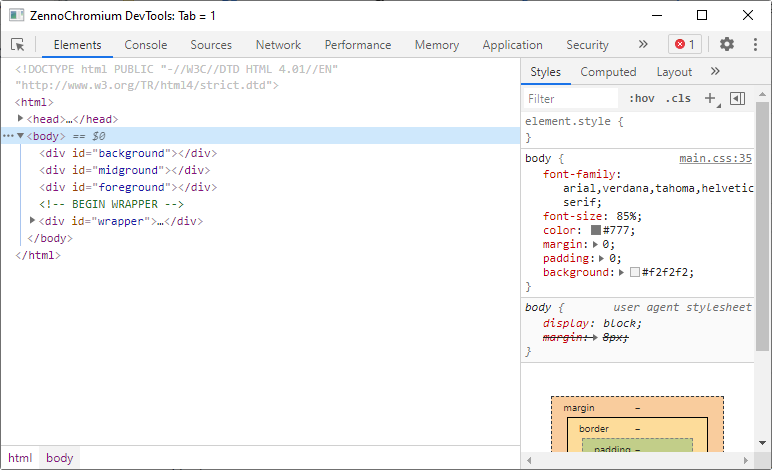This screenshot has height=470, width=772.
Task: Collapse the body element node
Action: (21, 136)
